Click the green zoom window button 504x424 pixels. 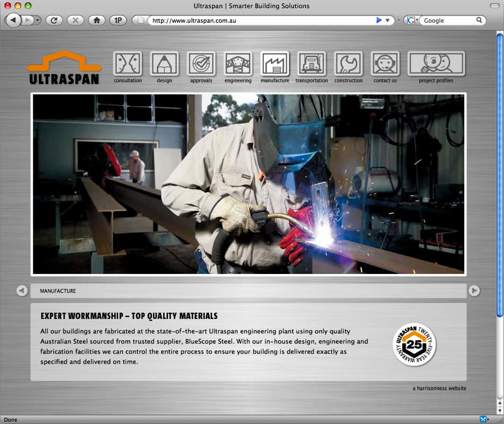pyautogui.click(x=28, y=6)
